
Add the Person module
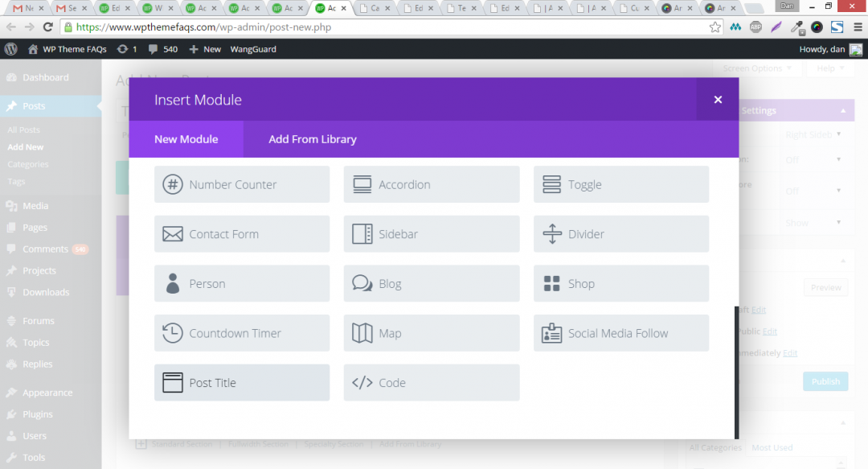(x=242, y=284)
